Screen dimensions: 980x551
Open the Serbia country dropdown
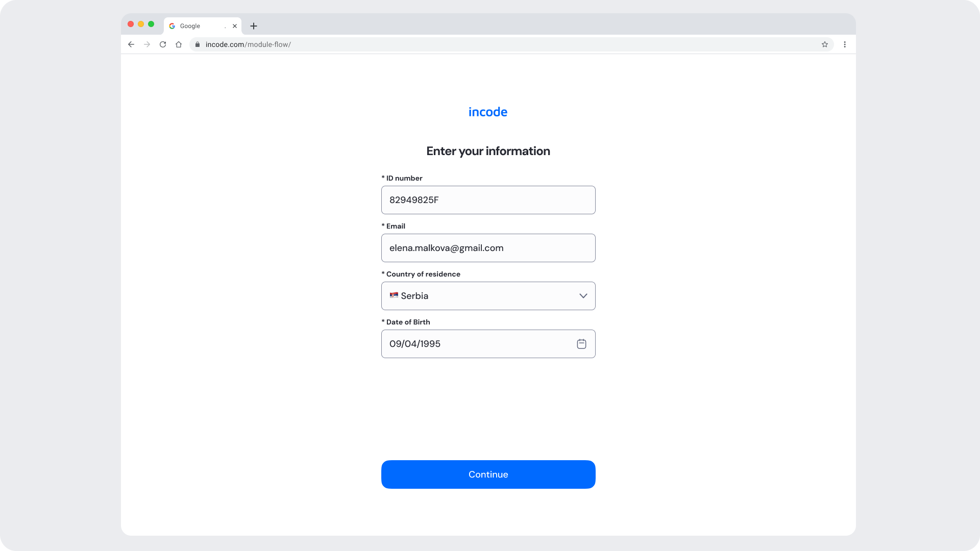(488, 296)
